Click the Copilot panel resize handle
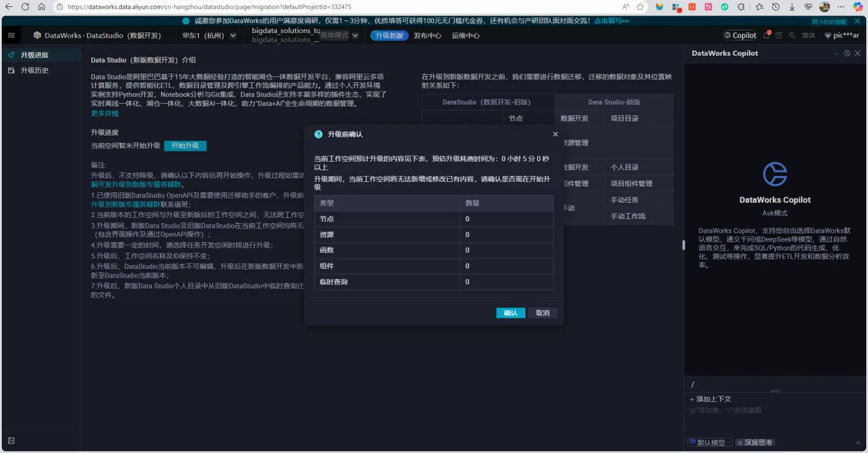This screenshot has height=453, width=868. click(x=684, y=245)
